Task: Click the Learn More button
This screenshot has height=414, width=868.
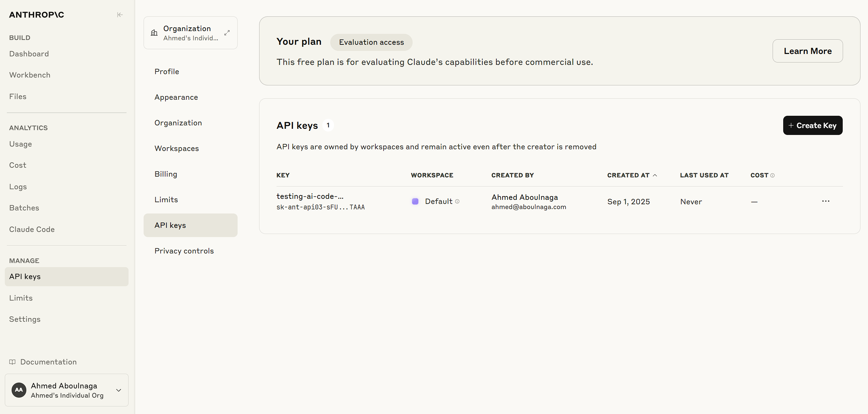Action: click(x=807, y=51)
